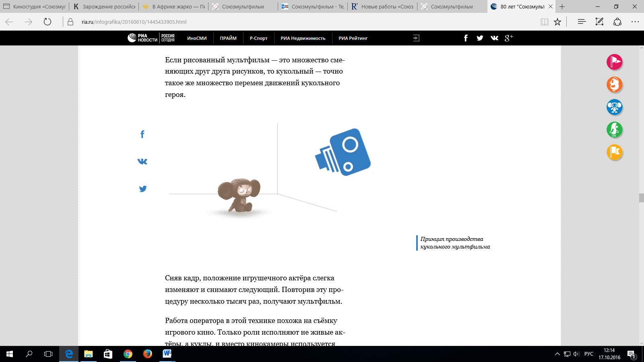Click the browser Forward arrow

[x=28, y=22]
